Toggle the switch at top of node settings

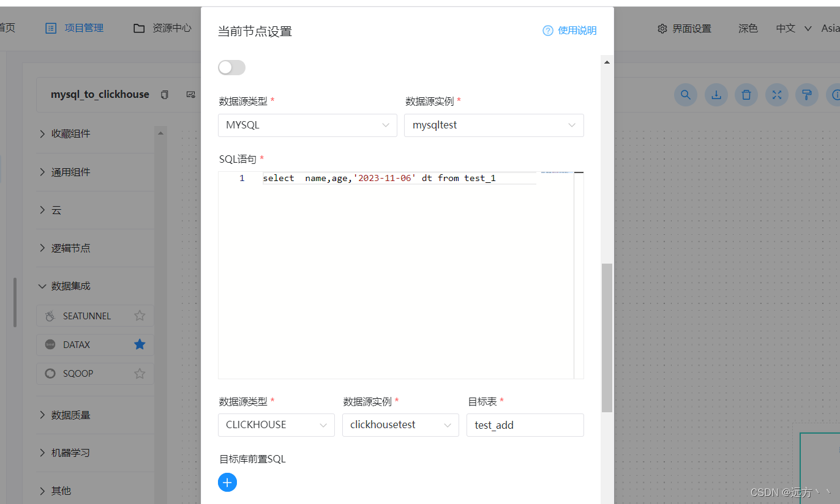click(231, 67)
